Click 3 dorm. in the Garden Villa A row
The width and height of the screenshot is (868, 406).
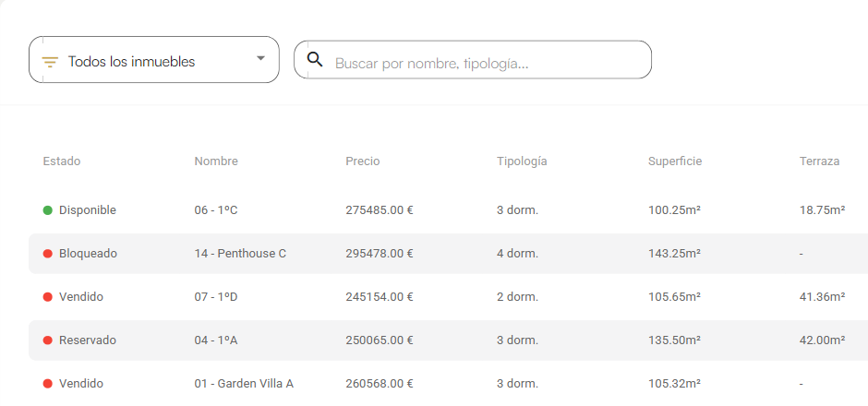tap(518, 383)
